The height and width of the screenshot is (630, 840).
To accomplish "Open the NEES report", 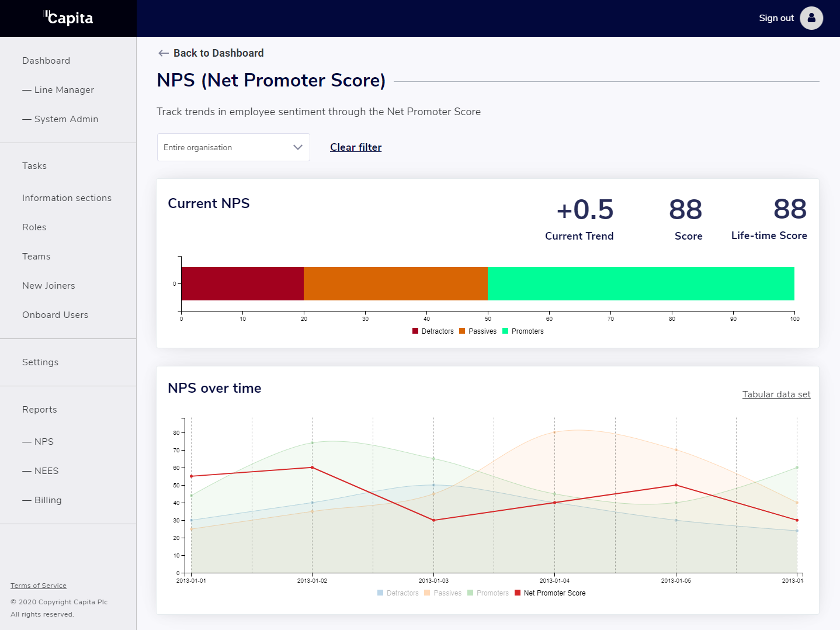I will click(46, 471).
